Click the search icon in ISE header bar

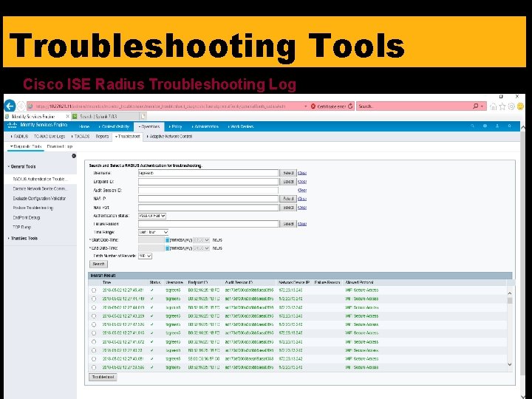click(x=472, y=126)
